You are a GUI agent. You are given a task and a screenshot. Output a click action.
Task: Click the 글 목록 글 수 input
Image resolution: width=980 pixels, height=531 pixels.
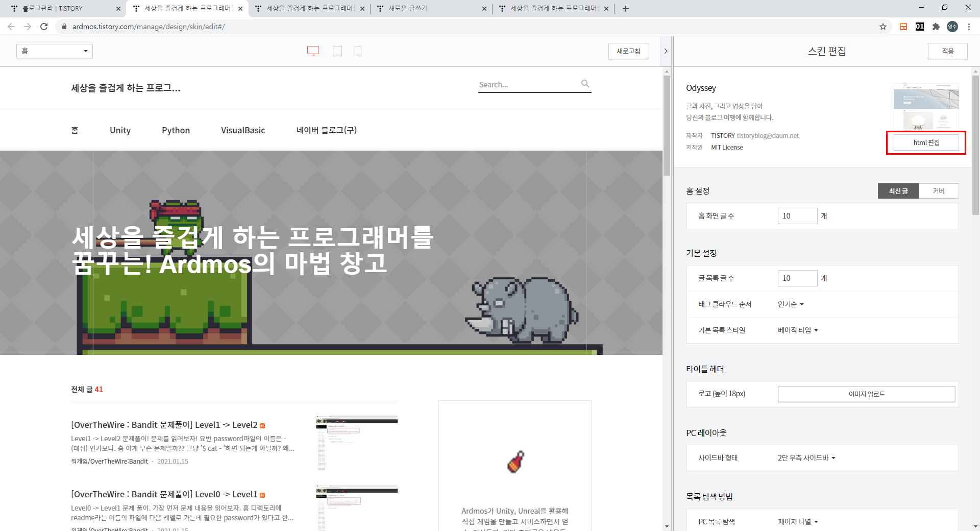pos(797,278)
